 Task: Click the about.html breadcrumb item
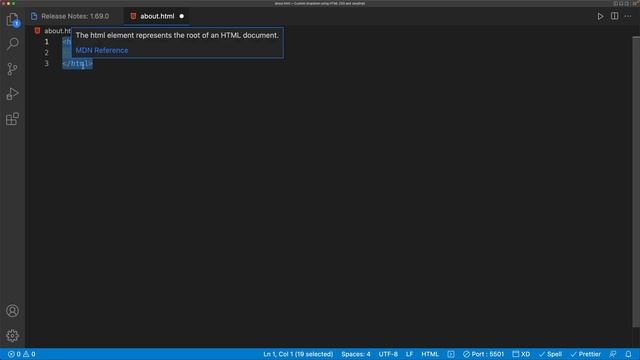pyautogui.click(x=58, y=31)
